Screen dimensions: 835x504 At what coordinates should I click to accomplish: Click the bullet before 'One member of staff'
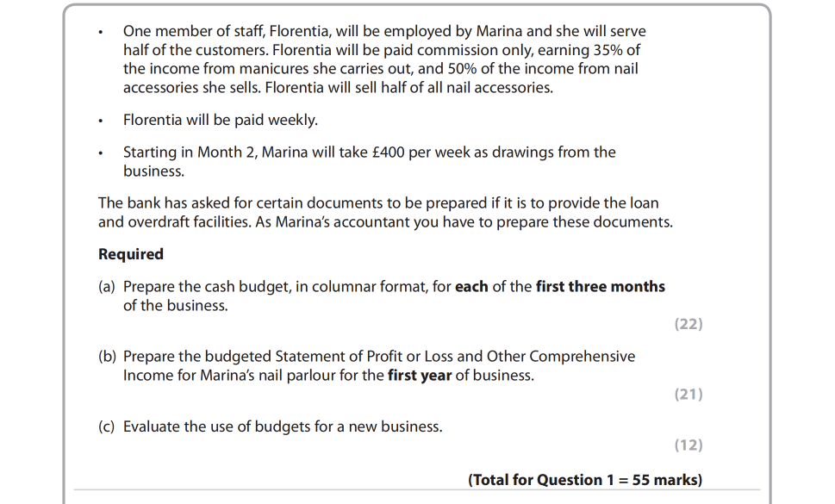click(102, 33)
